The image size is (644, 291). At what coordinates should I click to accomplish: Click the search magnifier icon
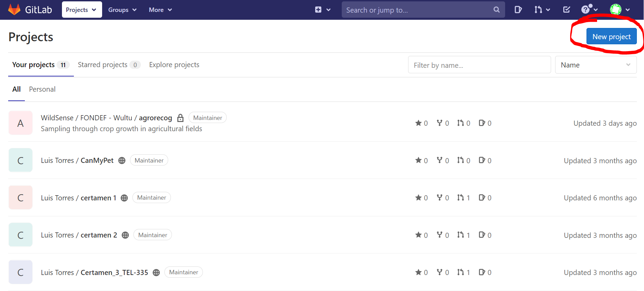point(497,10)
